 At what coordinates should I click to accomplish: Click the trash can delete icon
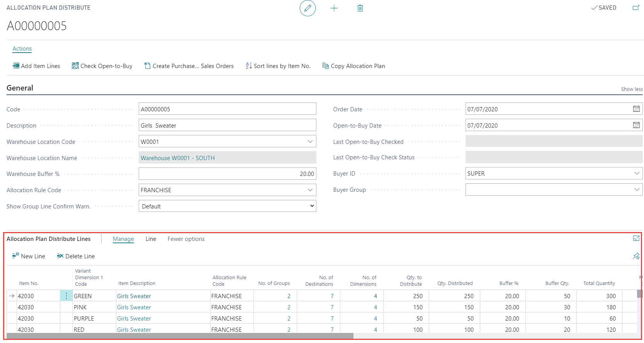(x=360, y=8)
